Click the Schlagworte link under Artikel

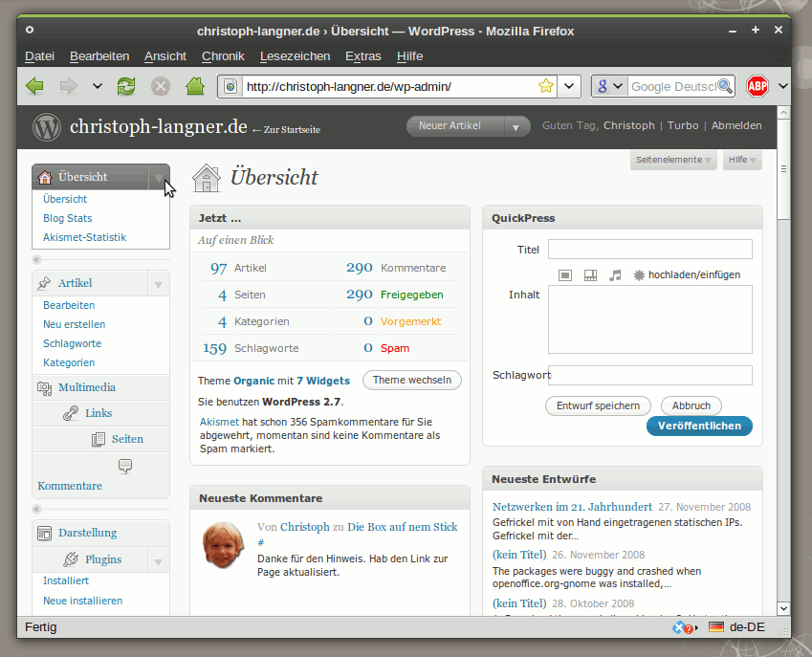tap(72, 343)
